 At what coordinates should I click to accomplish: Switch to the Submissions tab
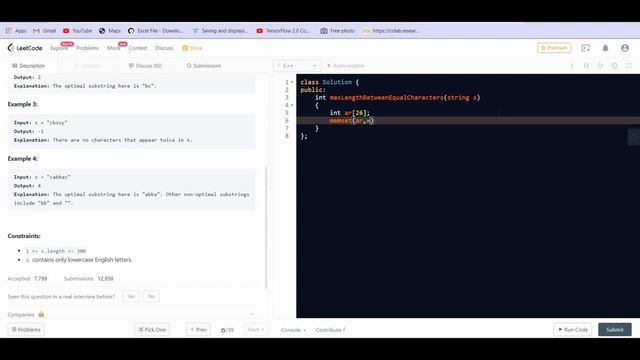coord(204,66)
